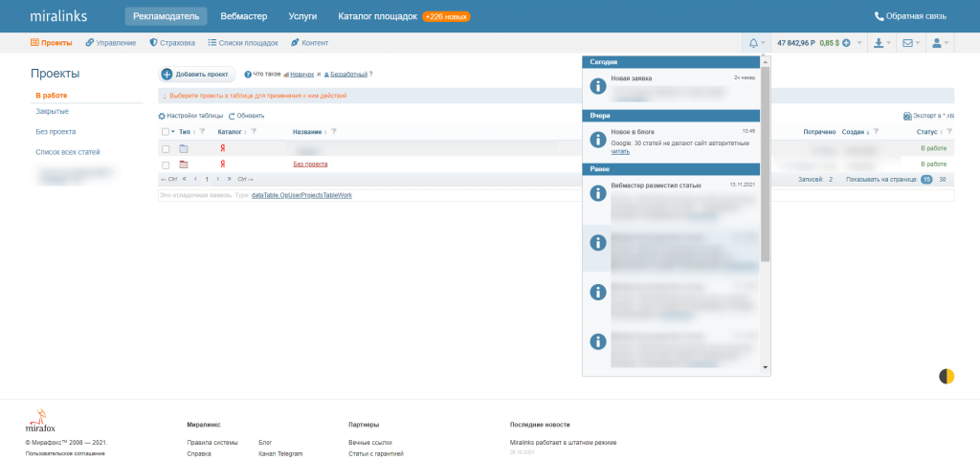Open the dropdown arrow beside select-all checkbox
Viewport: 980px width, 460px height.
173,132
